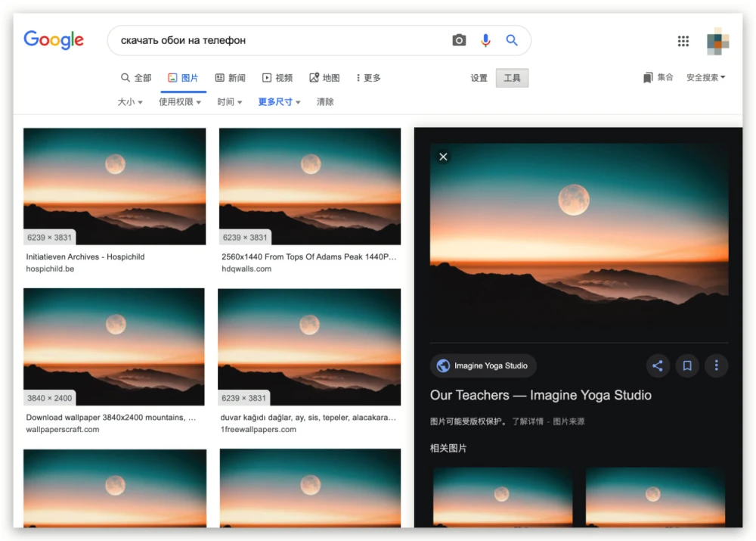Image resolution: width=756 pixels, height=541 pixels.
Task: Click the 图片来源 image source link
Action: (569, 421)
